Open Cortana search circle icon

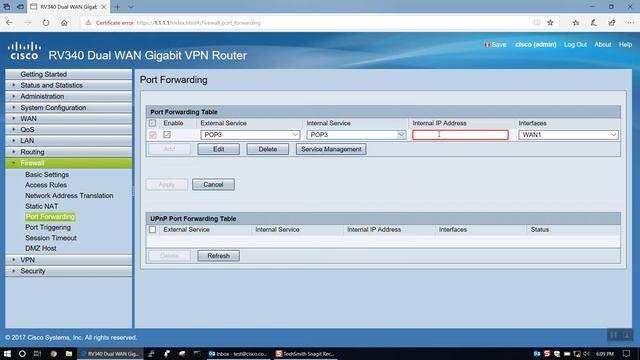22,354
